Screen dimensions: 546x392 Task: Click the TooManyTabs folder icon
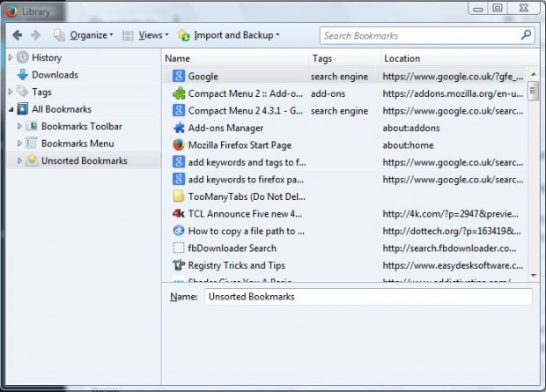coord(179,196)
